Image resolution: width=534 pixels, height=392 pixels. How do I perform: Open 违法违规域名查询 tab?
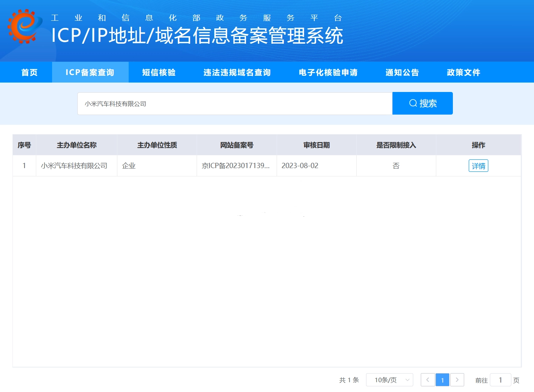coord(237,72)
